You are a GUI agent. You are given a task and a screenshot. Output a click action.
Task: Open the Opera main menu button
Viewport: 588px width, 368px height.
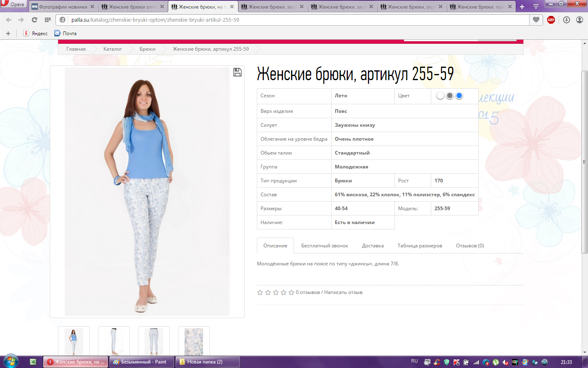[13, 4]
